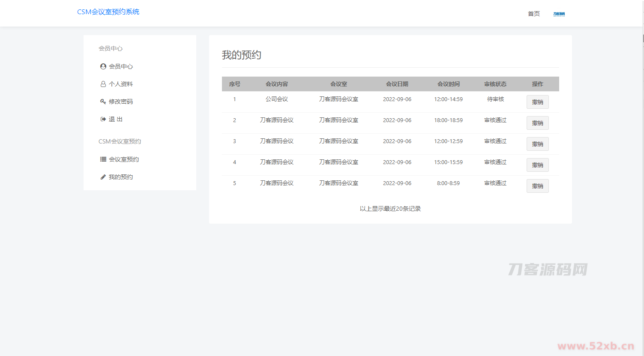Screen dimensions: 644x356
Task: Click the sign-out icon beside 退出
Action: [103, 119]
